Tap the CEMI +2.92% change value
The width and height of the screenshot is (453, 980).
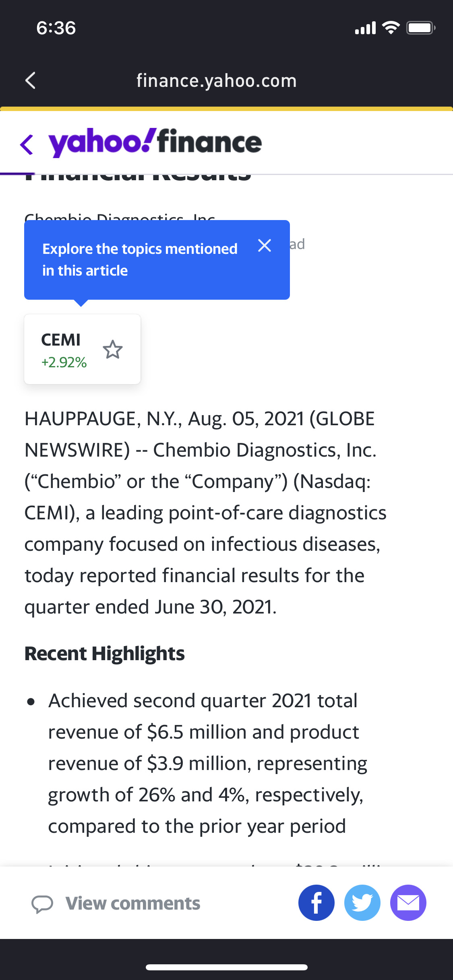[64, 362]
